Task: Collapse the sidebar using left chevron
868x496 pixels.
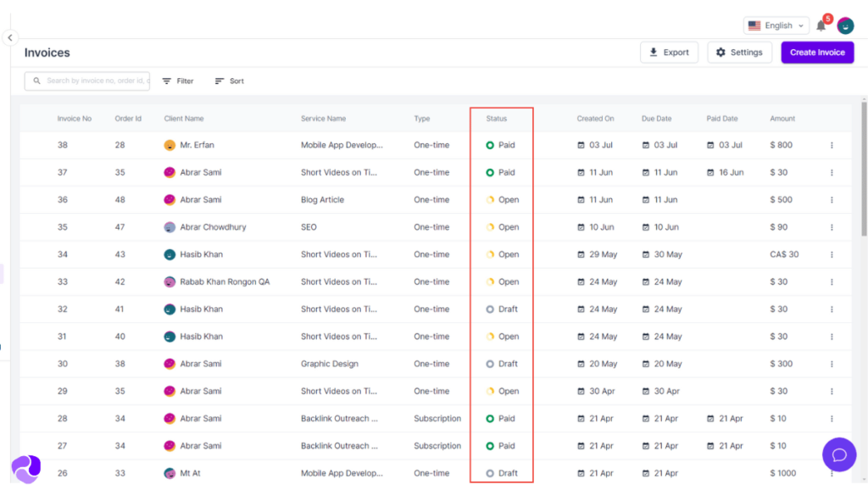Action: click(9, 38)
